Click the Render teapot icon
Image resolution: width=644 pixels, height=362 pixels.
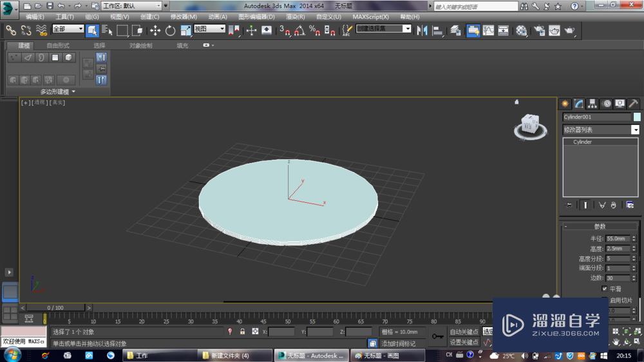click(x=569, y=30)
